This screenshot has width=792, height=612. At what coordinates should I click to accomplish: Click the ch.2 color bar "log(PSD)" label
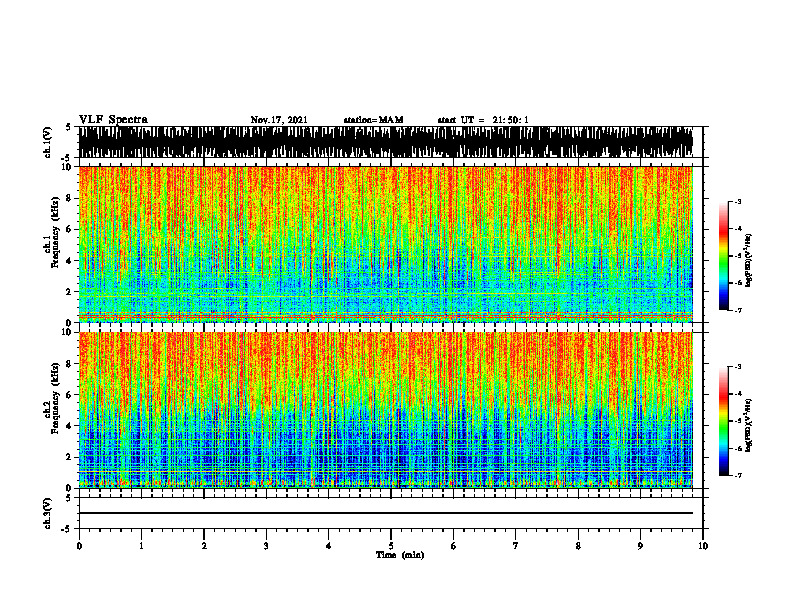[749, 423]
